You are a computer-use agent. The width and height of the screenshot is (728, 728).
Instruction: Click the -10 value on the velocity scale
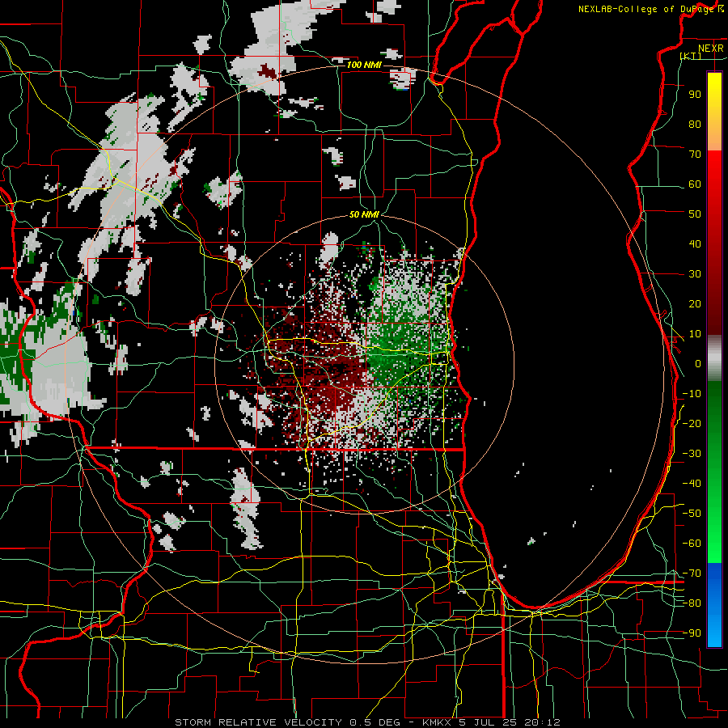[692, 394]
